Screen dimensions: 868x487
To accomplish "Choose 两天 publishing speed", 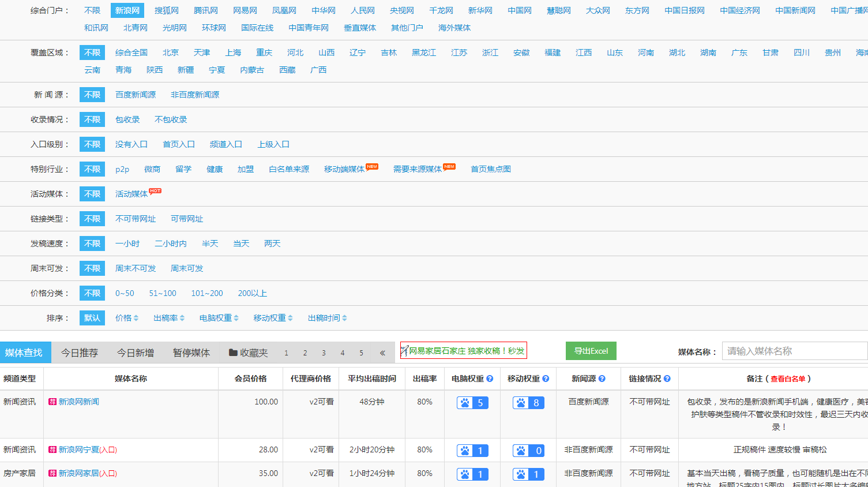I will point(272,244).
